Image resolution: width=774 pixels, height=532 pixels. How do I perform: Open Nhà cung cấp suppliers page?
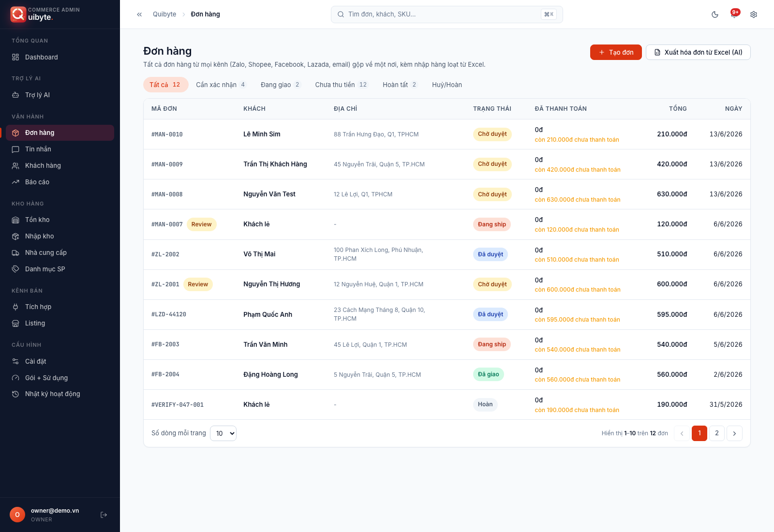pyautogui.click(x=60, y=252)
